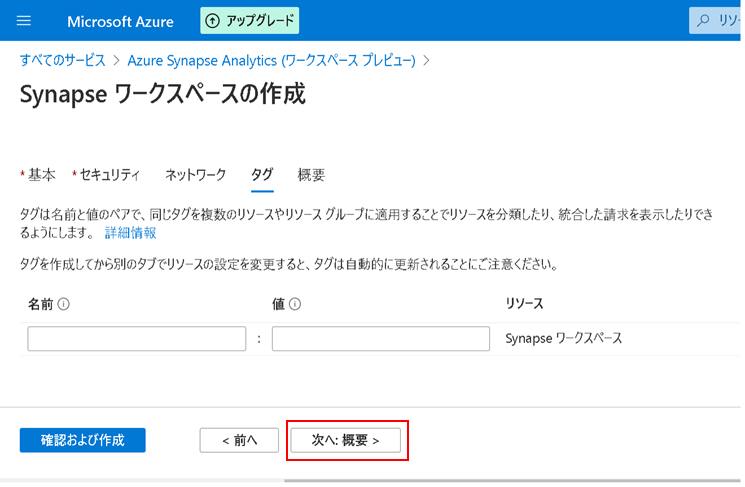Open the 概要 tab
This screenshot has width=745, height=487.
[x=311, y=175]
